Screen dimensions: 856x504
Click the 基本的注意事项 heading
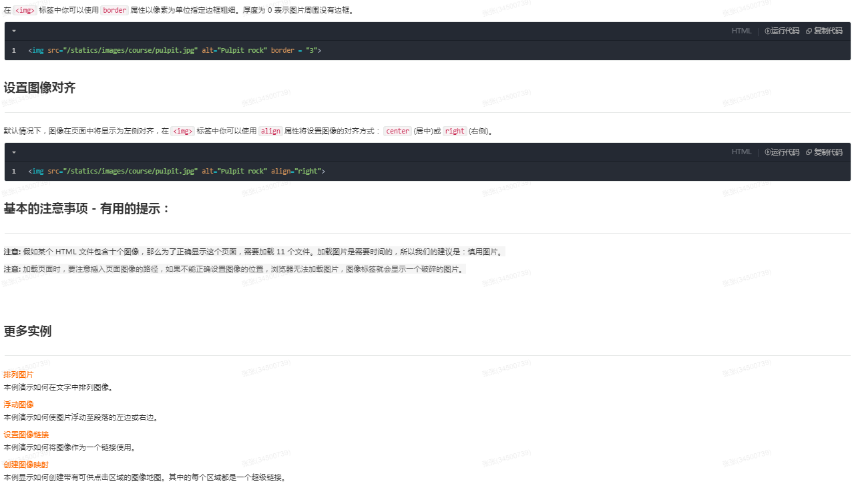pyautogui.click(x=87, y=209)
